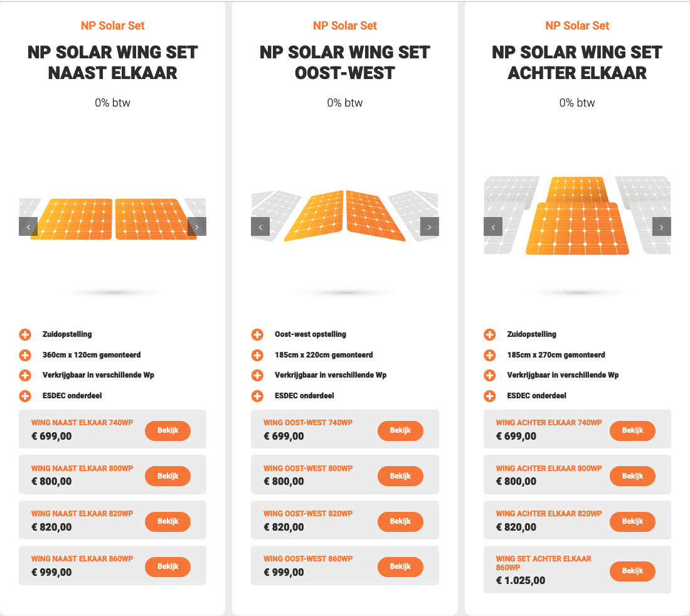Screen dimensions: 690x616
Task: Click the Oost-West solar panel image
Action: coord(344,216)
